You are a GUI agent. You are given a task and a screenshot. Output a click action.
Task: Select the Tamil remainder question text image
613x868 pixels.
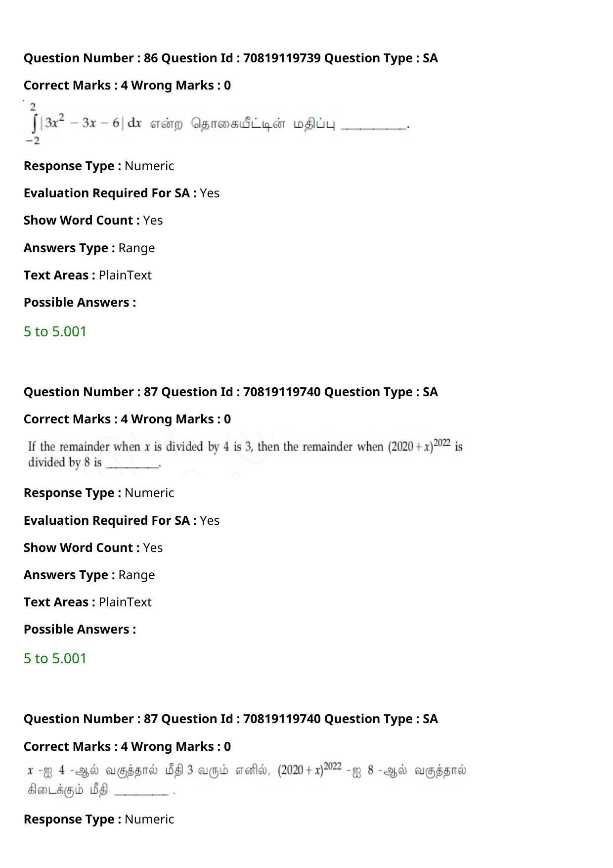pos(247,779)
